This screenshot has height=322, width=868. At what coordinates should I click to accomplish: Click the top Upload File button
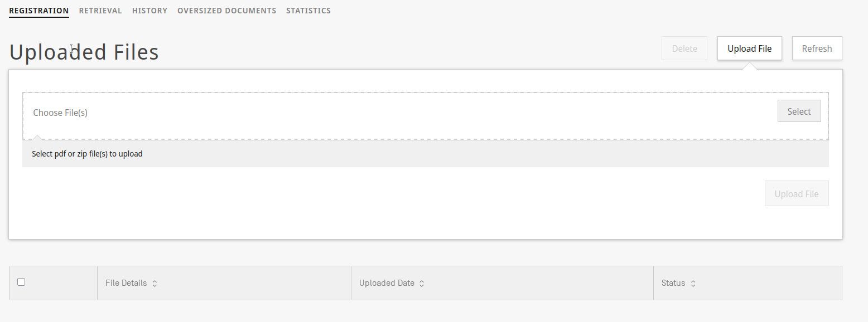point(749,48)
